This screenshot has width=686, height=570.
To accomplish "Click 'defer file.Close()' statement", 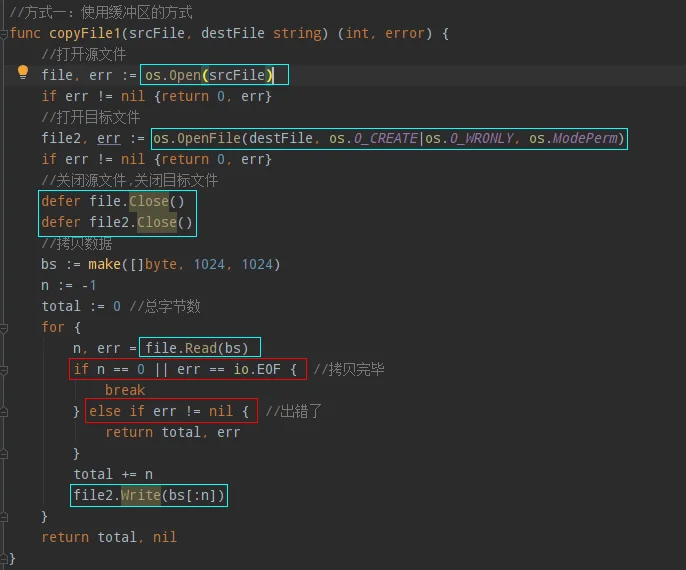I will click(x=113, y=201).
